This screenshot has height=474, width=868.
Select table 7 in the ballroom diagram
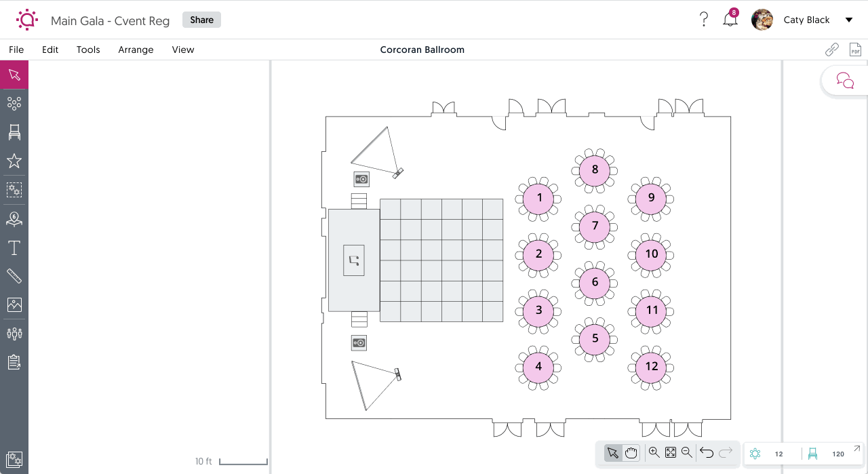click(594, 226)
